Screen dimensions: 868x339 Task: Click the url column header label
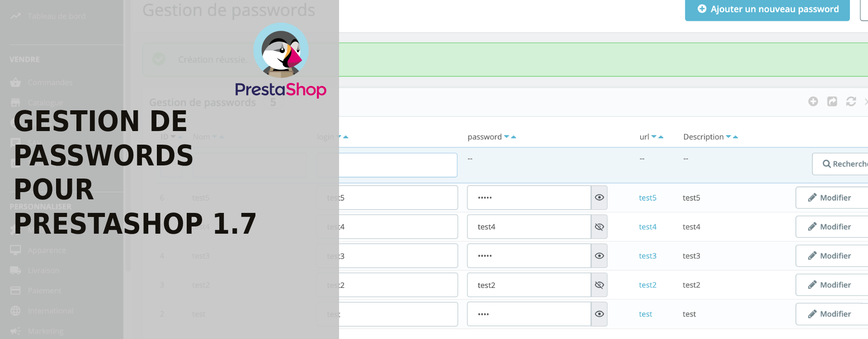tap(644, 137)
